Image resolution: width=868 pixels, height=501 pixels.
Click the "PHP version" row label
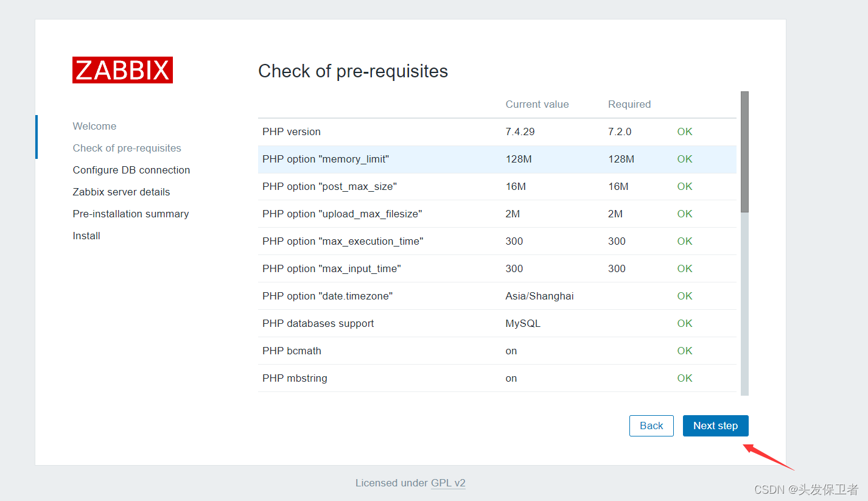click(292, 131)
